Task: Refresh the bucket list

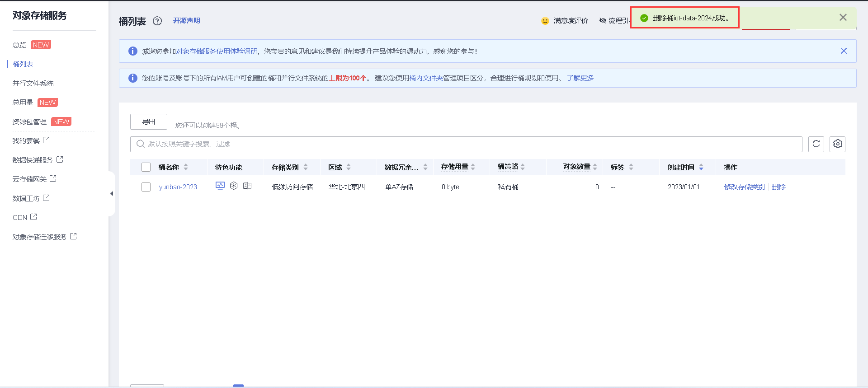Action: coord(816,144)
